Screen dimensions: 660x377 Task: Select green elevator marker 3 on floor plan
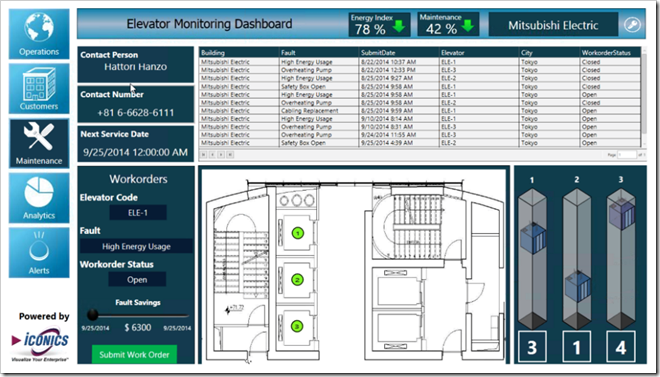[x=298, y=326]
